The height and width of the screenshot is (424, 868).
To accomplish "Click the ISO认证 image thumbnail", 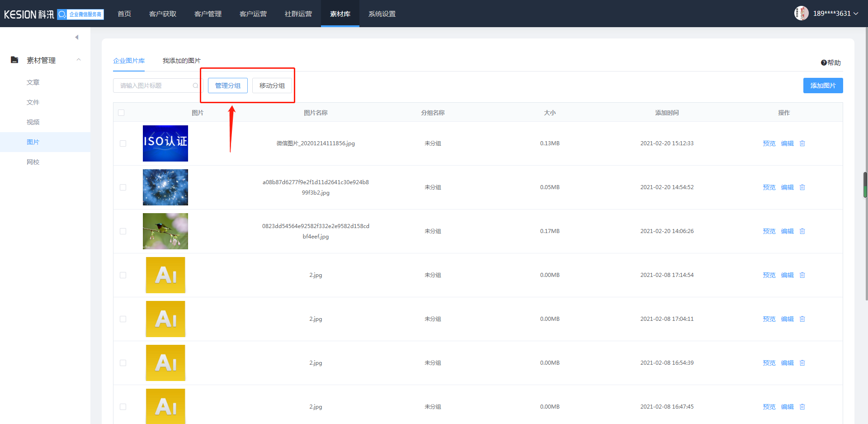I will tap(165, 143).
